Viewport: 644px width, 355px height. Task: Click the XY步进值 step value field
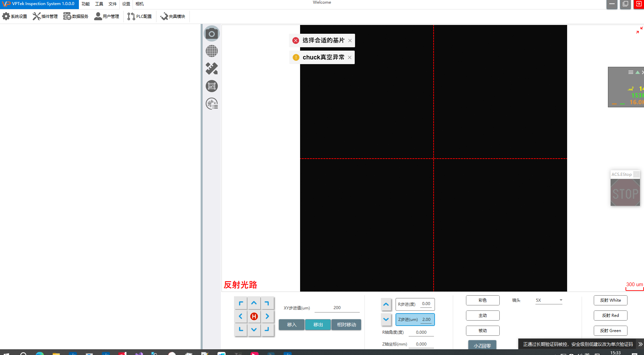pyautogui.click(x=337, y=308)
